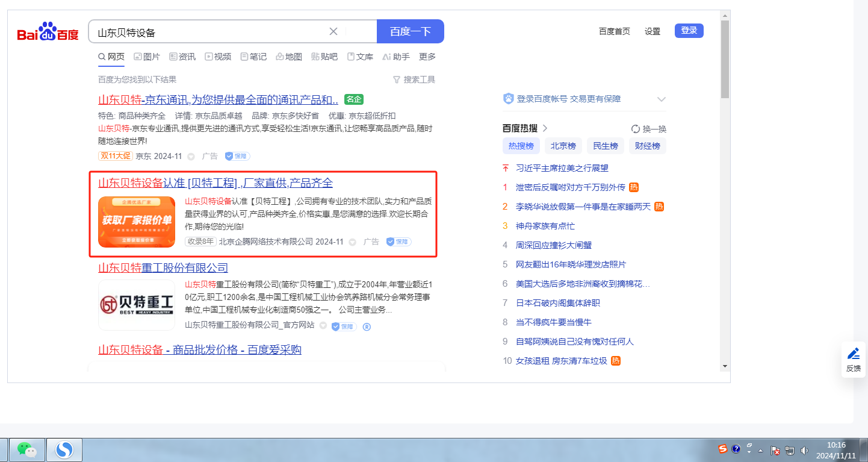Viewport: 868px width, 462px height.
Task: Click the volume speaker tray icon
Action: pos(804,450)
